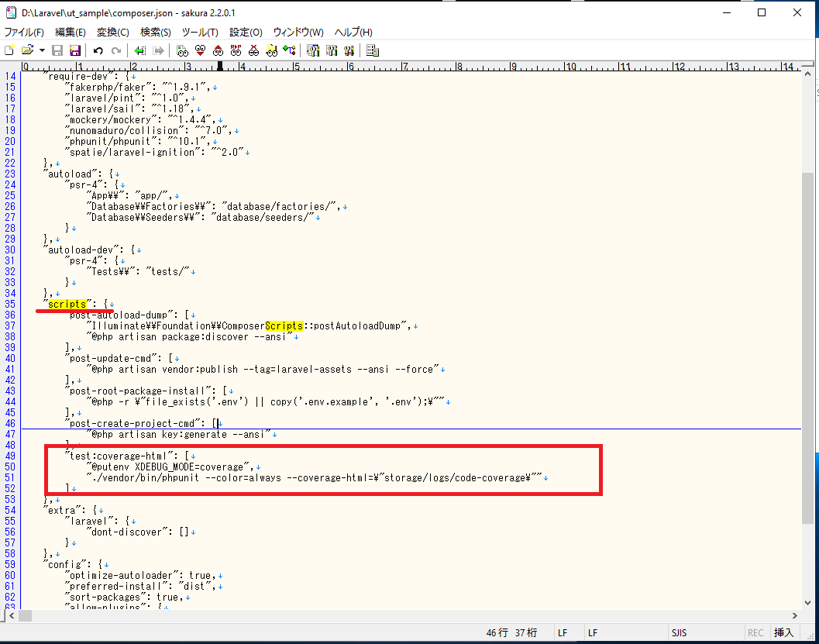Open the ヘルプ(H) menu

click(x=353, y=33)
